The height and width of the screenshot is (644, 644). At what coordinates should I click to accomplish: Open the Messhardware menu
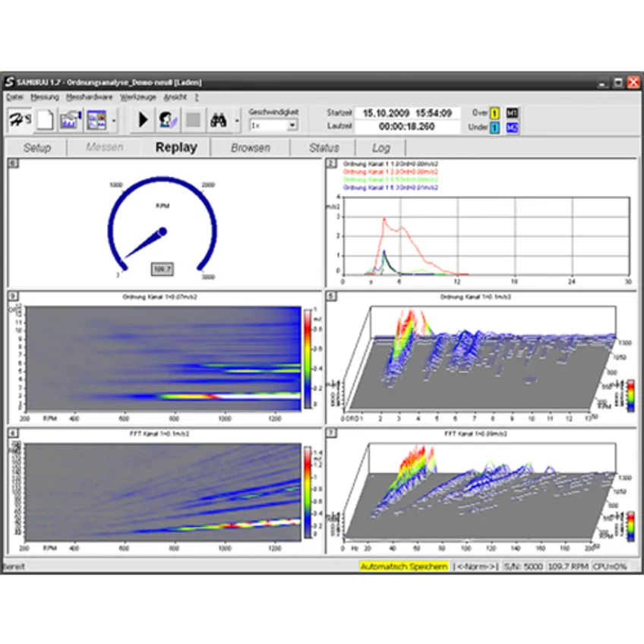coord(89,97)
